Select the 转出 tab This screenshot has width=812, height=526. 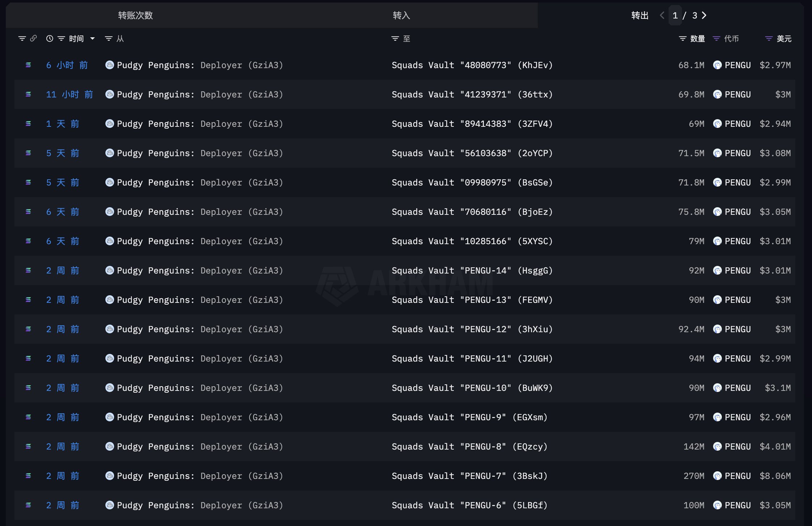coord(640,15)
